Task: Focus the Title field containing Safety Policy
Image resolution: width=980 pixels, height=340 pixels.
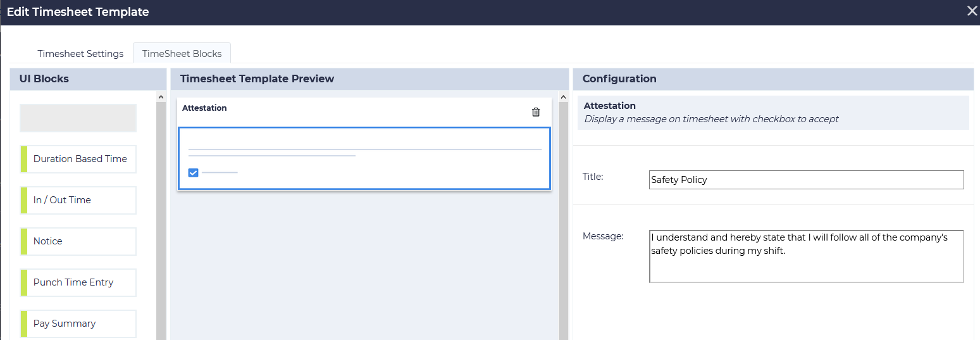Action: 806,180
